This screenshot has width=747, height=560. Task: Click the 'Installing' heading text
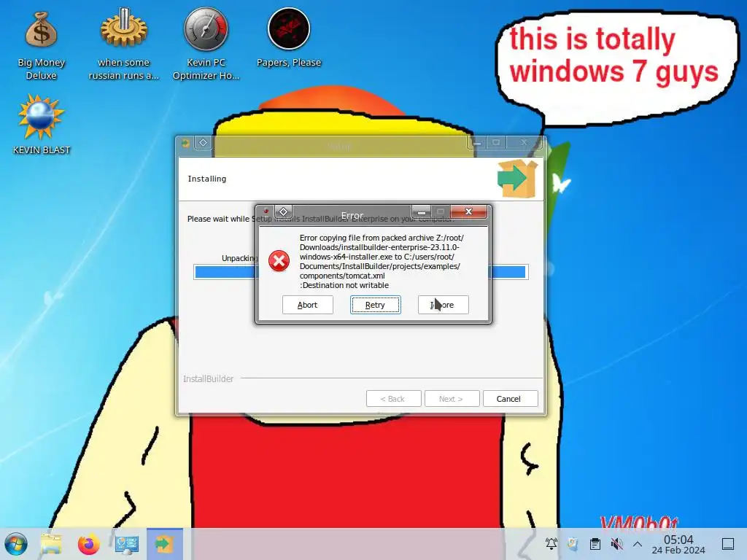[x=206, y=179]
